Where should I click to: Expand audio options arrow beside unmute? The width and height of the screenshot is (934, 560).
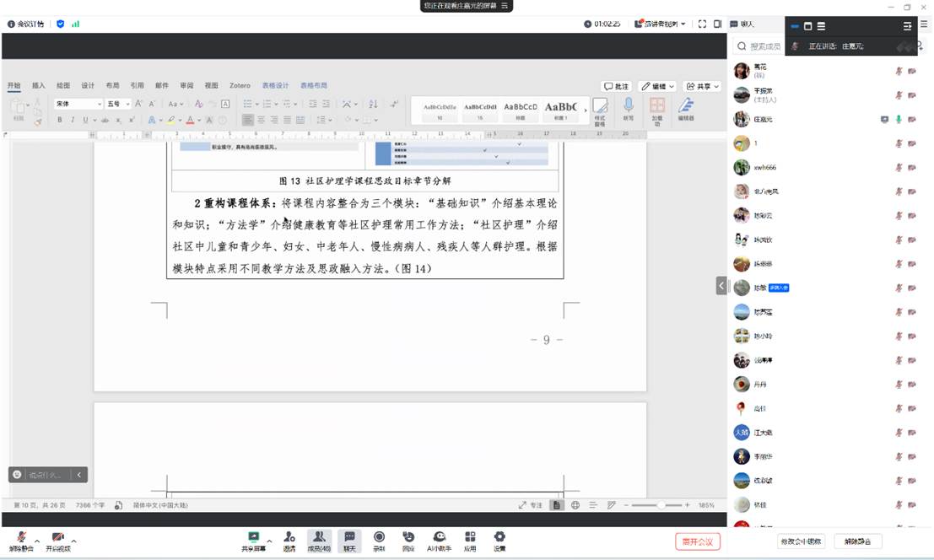[x=37, y=541]
